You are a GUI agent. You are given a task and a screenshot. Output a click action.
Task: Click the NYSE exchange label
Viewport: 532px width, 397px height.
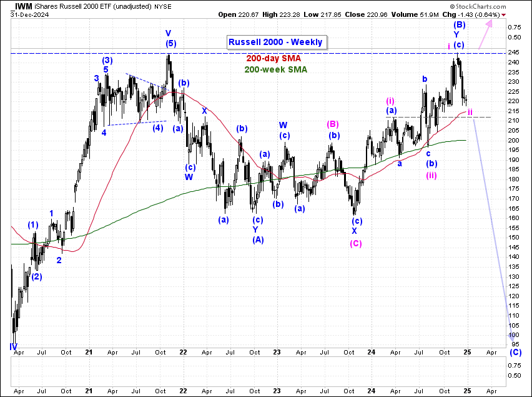[162, 6]
